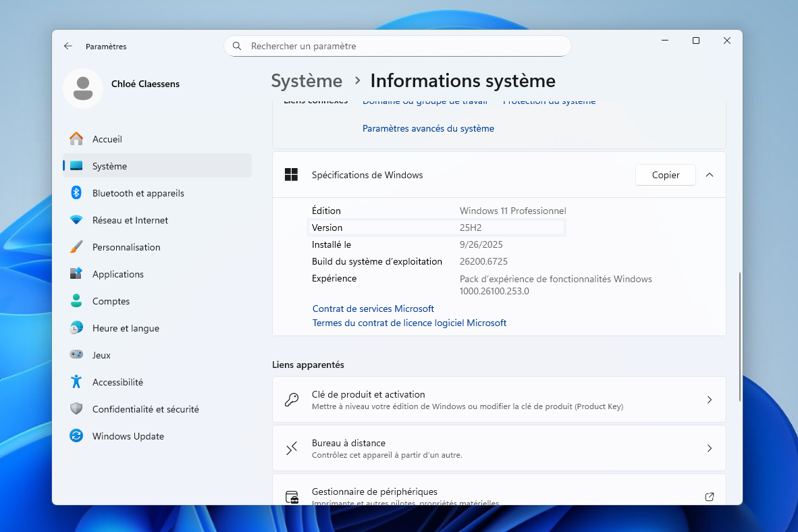Screen dimensions: 798x532
Task: Click the back arrow in title bar
Action: pos(68,46)
